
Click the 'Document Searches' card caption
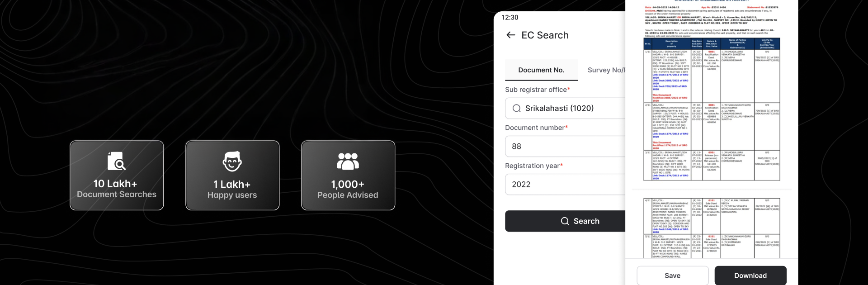click(117, 195)
